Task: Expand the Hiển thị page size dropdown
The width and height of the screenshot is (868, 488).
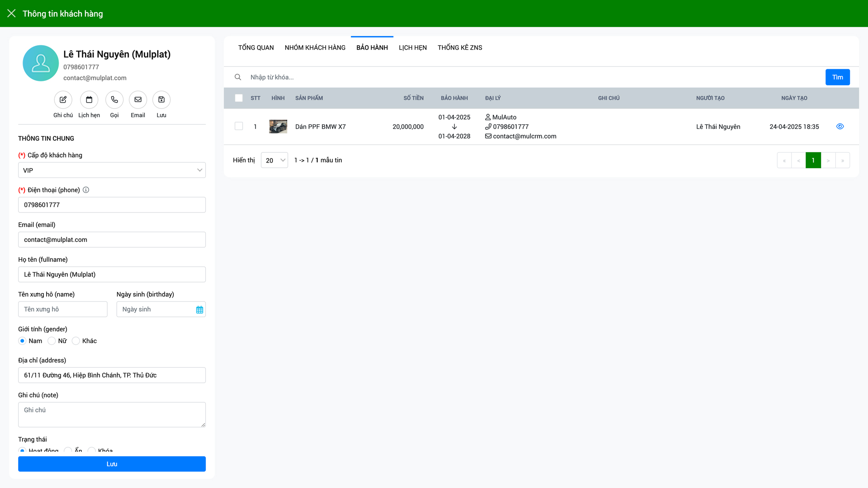Action: click(274, 160)
